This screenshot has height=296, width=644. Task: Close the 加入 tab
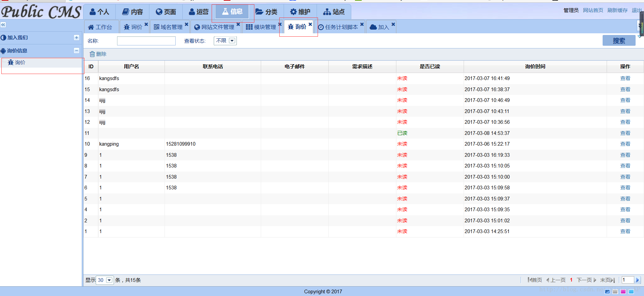click(393, 24)
